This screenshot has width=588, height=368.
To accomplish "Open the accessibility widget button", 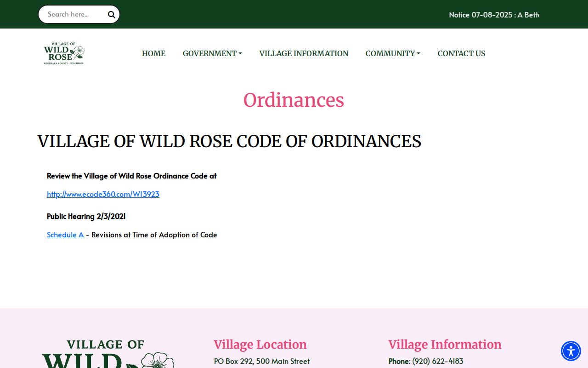I will point(571,351).
